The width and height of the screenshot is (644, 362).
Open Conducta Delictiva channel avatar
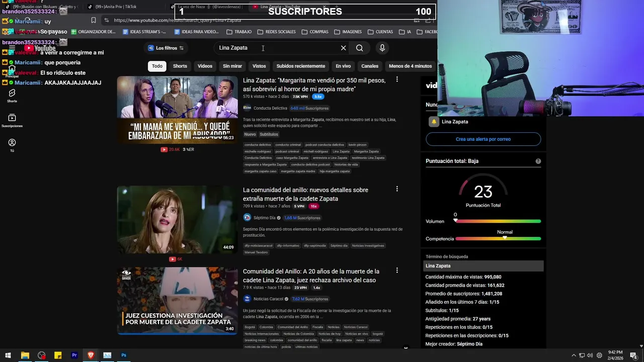click(247, 108)
